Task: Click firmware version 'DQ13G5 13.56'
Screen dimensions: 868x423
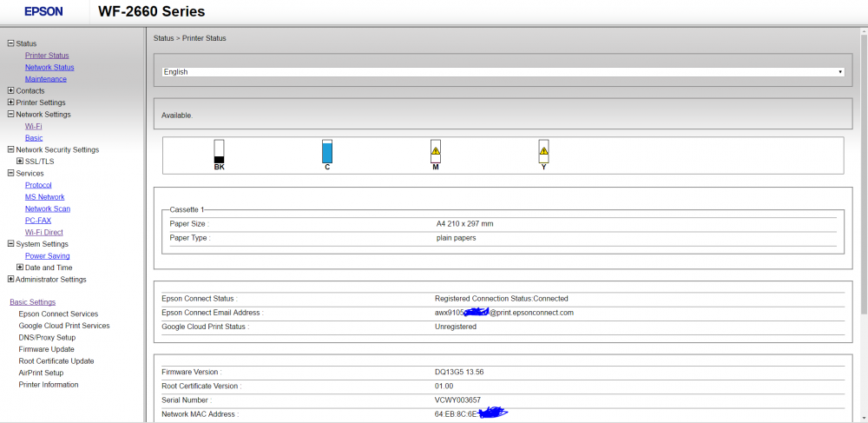Action: 459,372
